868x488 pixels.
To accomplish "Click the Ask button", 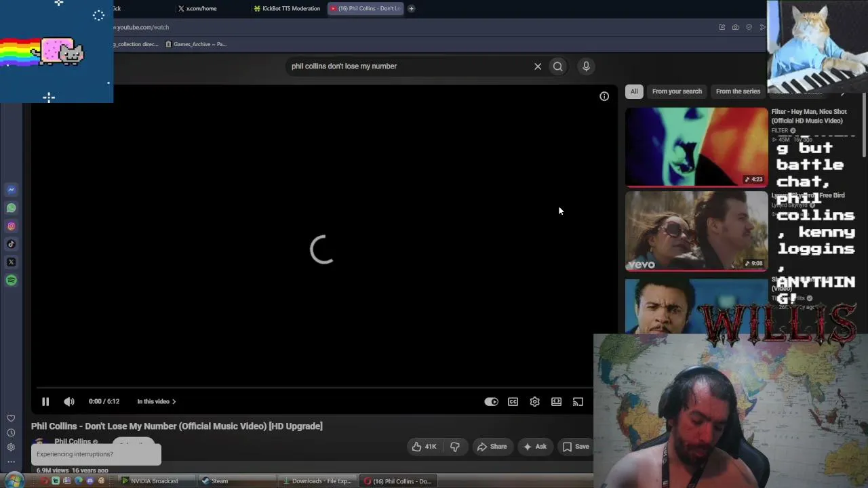I will pos(534,447).
